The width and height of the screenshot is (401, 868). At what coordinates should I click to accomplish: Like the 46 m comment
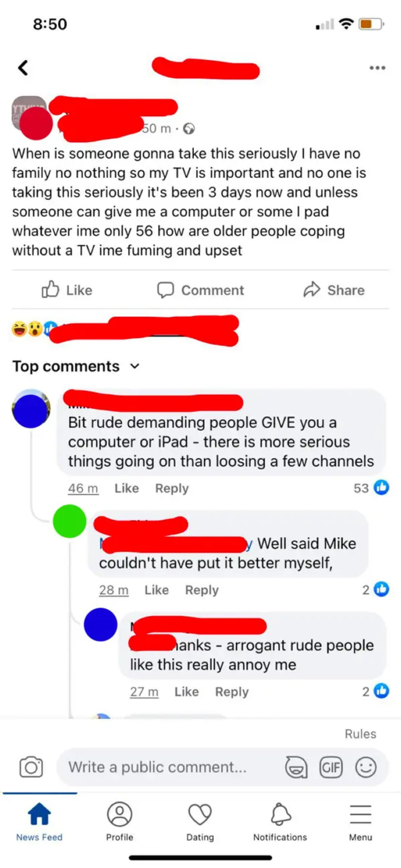pos(126,488)
